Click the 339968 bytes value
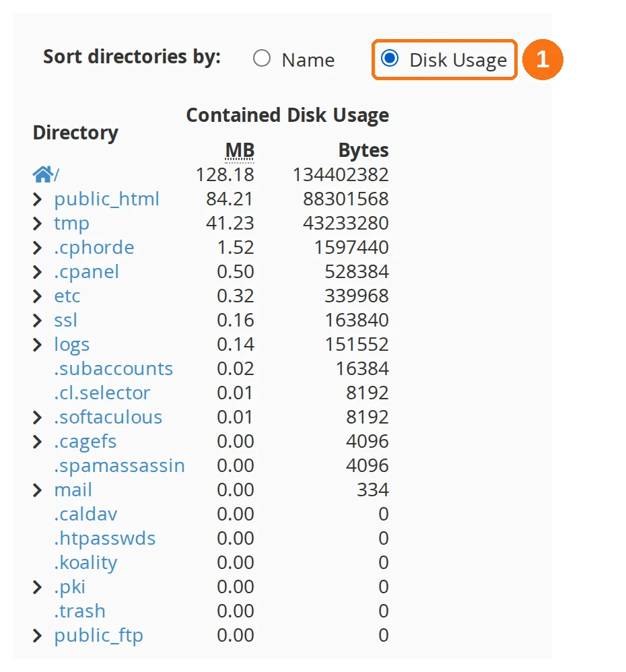The image size is (626, 672). point(357,296)
